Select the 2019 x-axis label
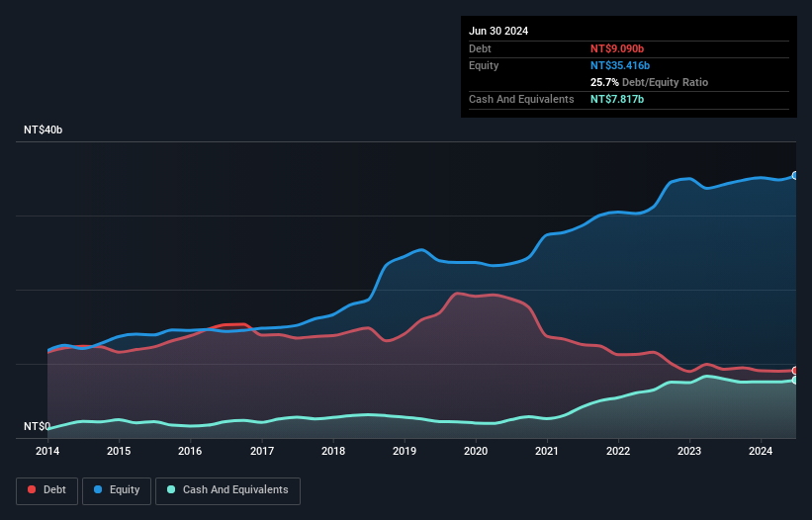812x520 pixels. [x=405, y=451]
